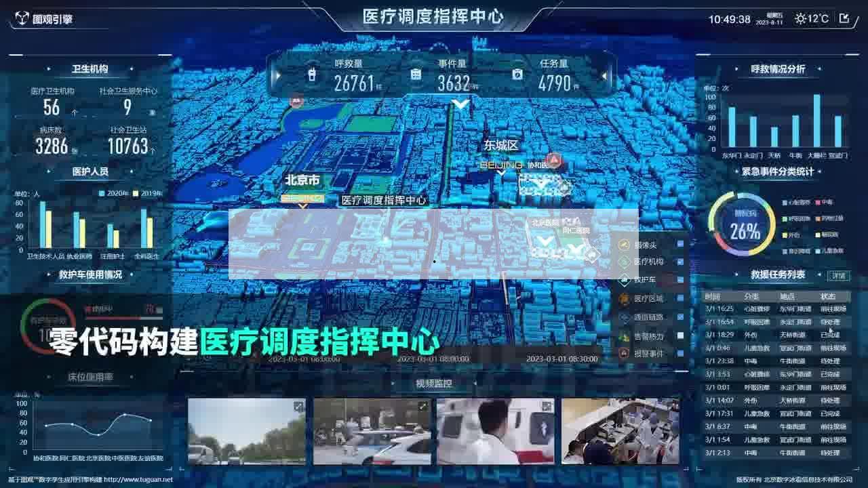Switch to the 视频监控 video monitoring section
This screenshot has height=488, width=868.
[x=434, y=382]
